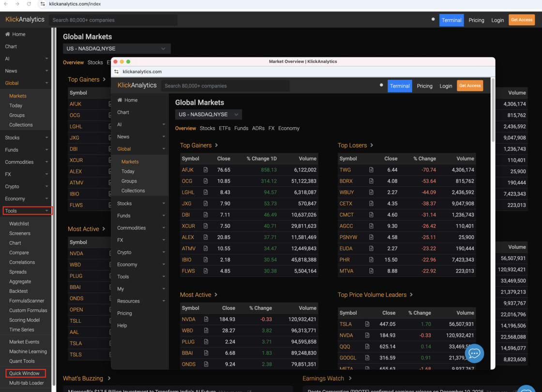Open CMCT document icon in Top Losers
542x392 pixels.
pos(371,215)
